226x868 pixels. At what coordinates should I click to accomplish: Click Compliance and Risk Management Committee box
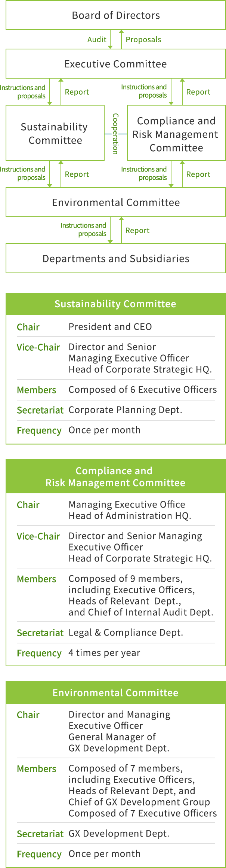[x=176, y=133]
